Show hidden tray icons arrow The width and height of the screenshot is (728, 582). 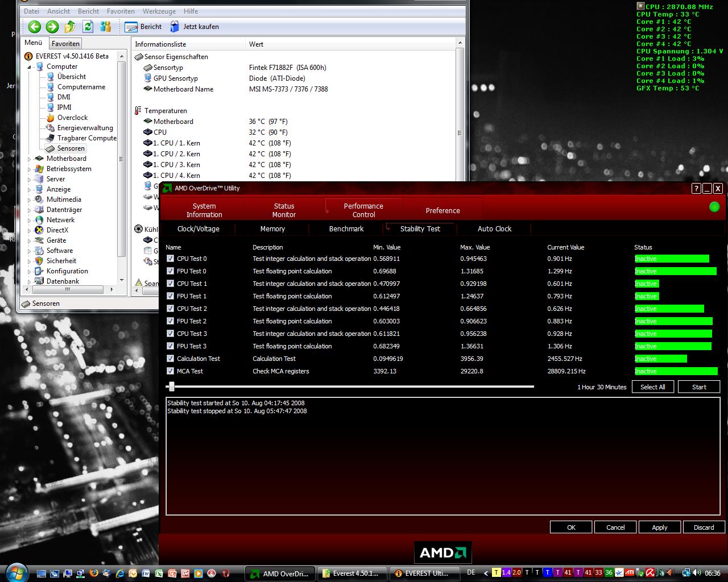[x=486, y=573]
